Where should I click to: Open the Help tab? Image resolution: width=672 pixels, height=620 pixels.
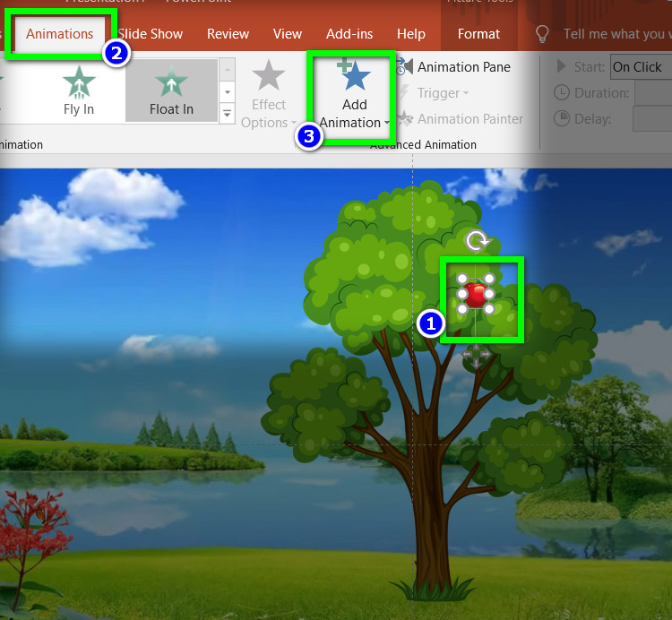coord(410,34)
